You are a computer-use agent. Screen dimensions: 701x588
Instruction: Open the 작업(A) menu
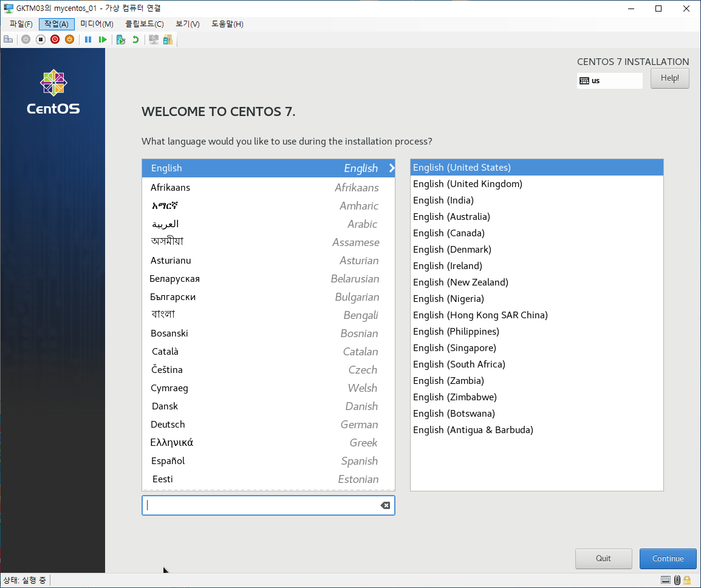(x=56, y=24)
